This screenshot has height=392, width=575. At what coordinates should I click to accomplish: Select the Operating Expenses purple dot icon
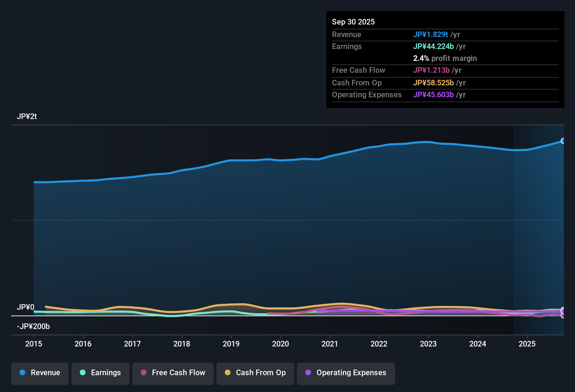point(308,373)
